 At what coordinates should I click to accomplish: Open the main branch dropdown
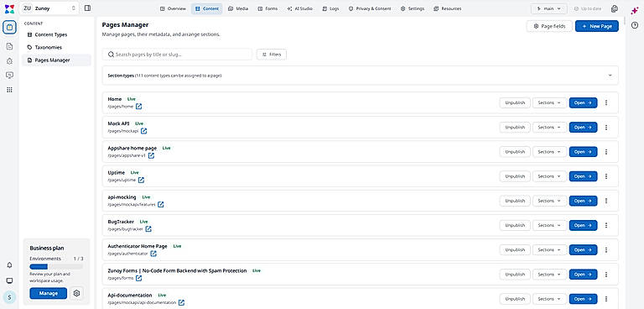coord(549,8)
